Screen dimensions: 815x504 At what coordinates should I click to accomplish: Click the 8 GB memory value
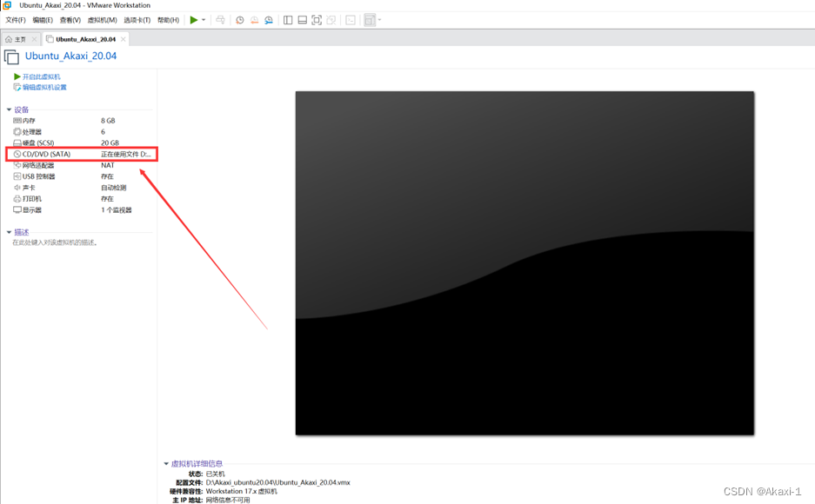tap(108, 121)
